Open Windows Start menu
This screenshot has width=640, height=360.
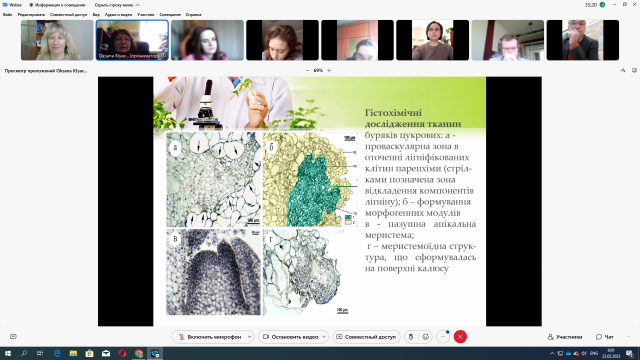(x=8, y=353)
